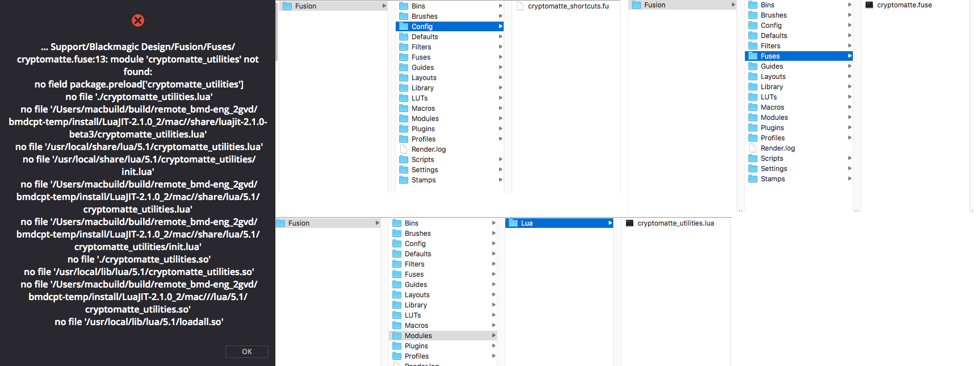The width and height of the screenshot is (980, 366).
Task: Select Layouts folder in cryptomatte_utilities.lua window
Action: (443, 295)
